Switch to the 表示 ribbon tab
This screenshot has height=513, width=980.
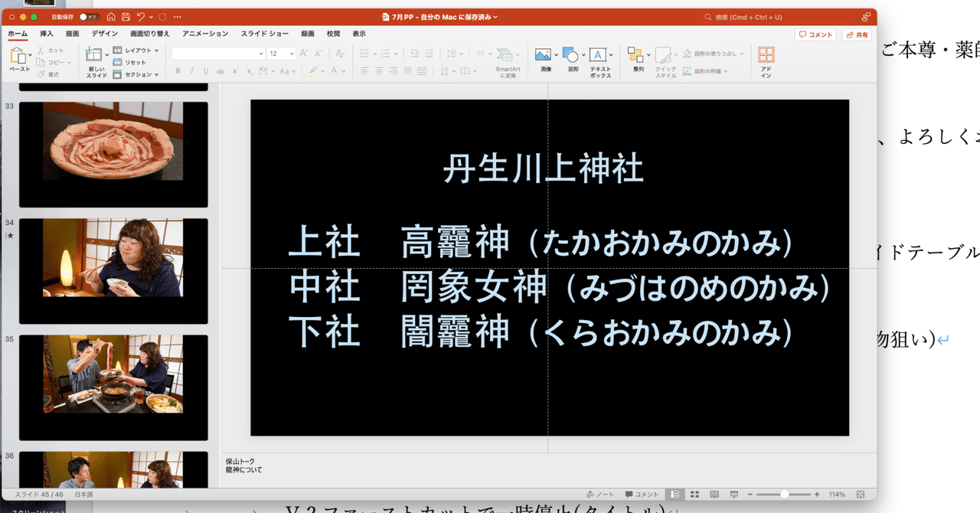tap(359, 34)
